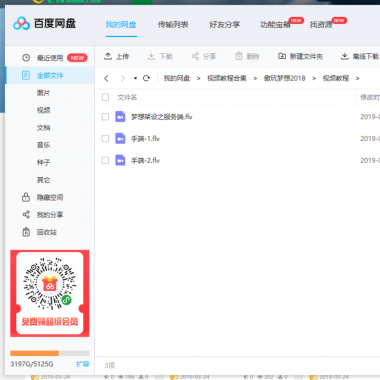Click the share icon beside 我的分享
The width and height of the screenshot is (380, 380).
pos(26,215)
